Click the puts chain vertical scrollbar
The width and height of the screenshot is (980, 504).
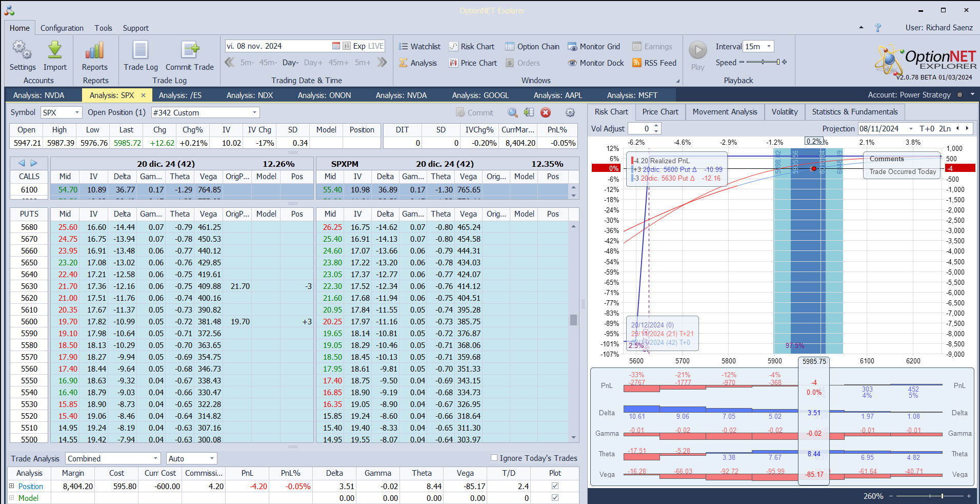[x=573, y=333]
